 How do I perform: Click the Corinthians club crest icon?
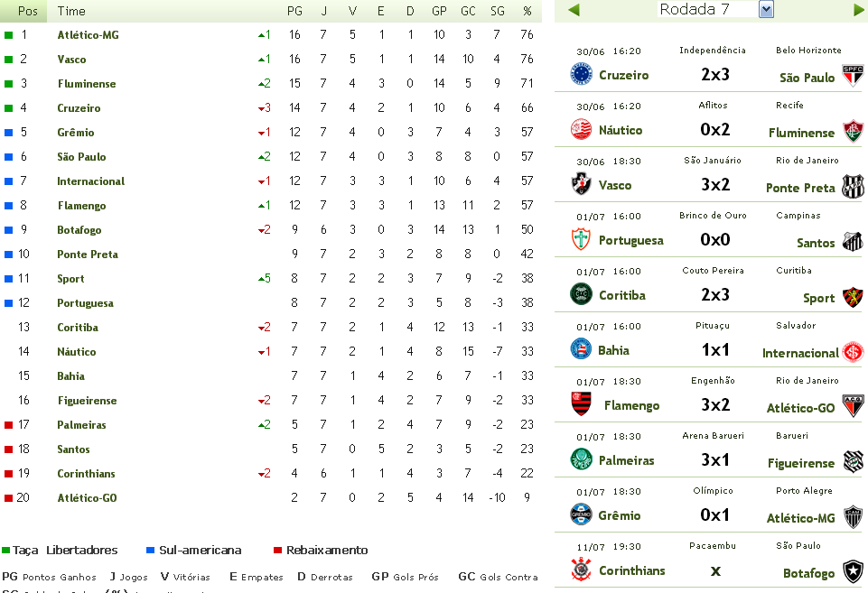pos(581,570)
